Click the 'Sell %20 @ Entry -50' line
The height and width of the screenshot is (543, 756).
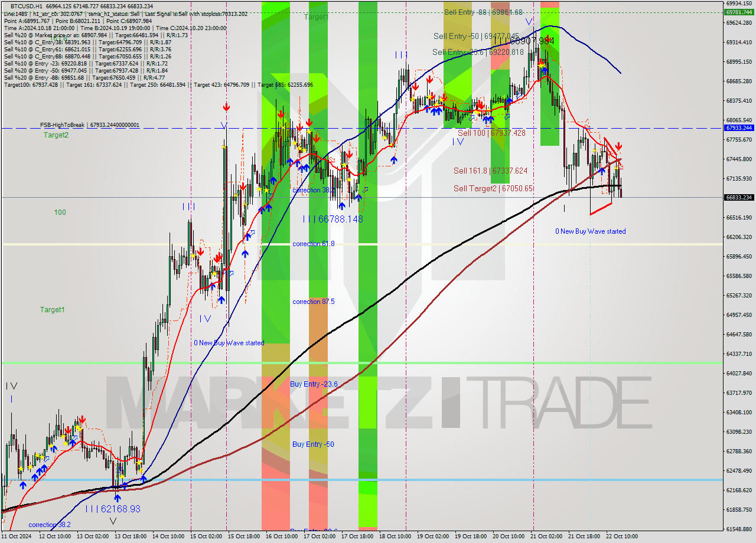[x=86, y=70]
